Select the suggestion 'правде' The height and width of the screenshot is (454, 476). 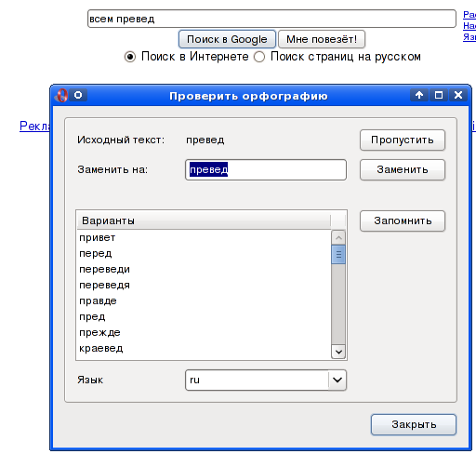[x=204, y=301]
